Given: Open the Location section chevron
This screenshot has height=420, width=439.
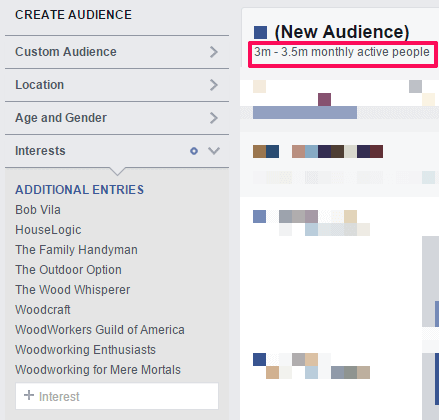Looking at the screenshot, I should [214, 85].
